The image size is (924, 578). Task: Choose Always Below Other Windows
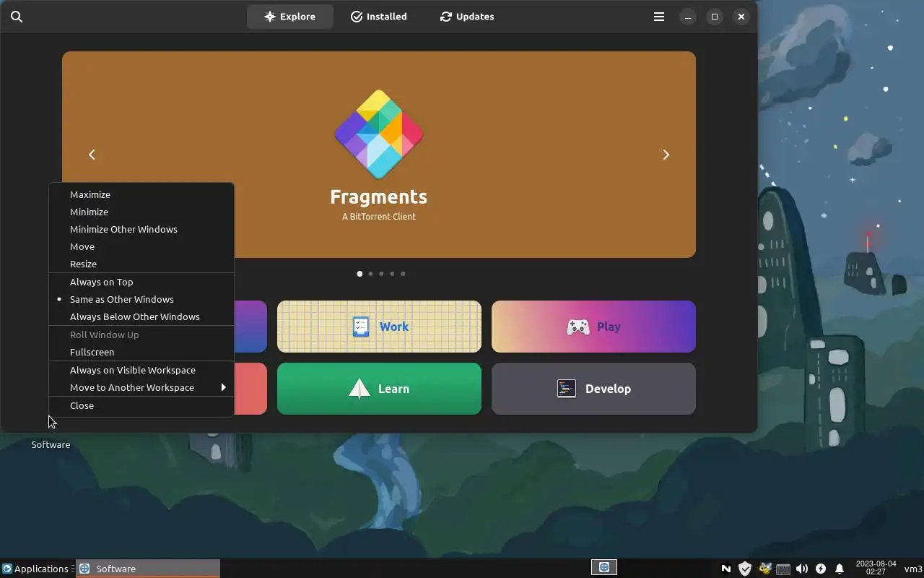pos(141,316)
